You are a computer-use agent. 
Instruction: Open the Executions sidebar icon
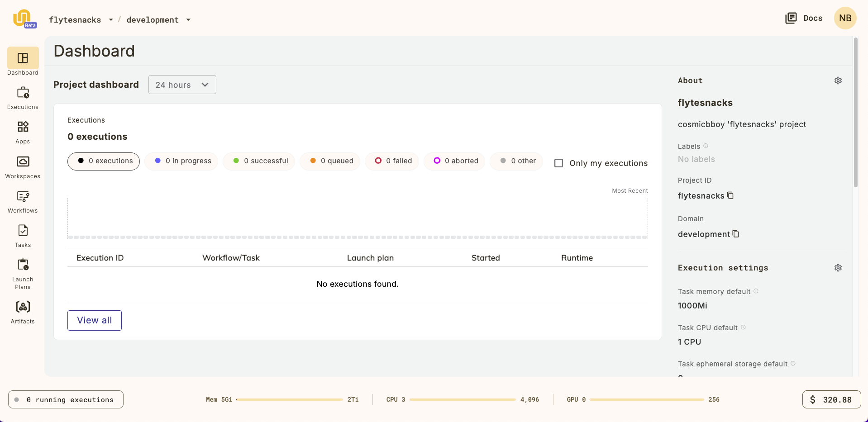23,93
